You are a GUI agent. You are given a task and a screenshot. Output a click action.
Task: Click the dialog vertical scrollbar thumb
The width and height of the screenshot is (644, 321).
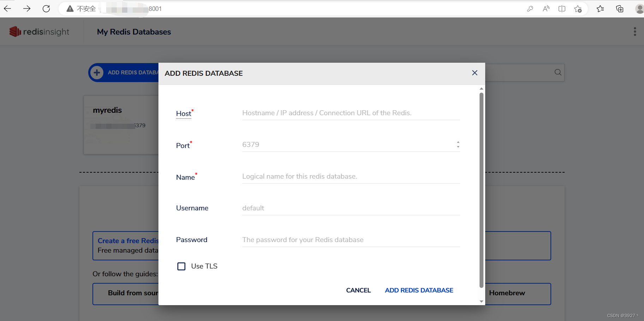coord(481,190)
